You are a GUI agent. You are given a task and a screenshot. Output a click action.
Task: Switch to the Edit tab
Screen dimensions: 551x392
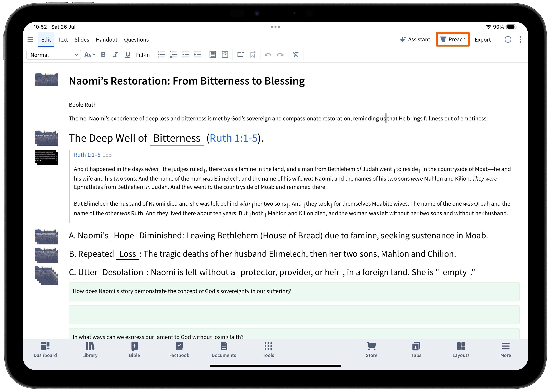[x=46, y=40]
